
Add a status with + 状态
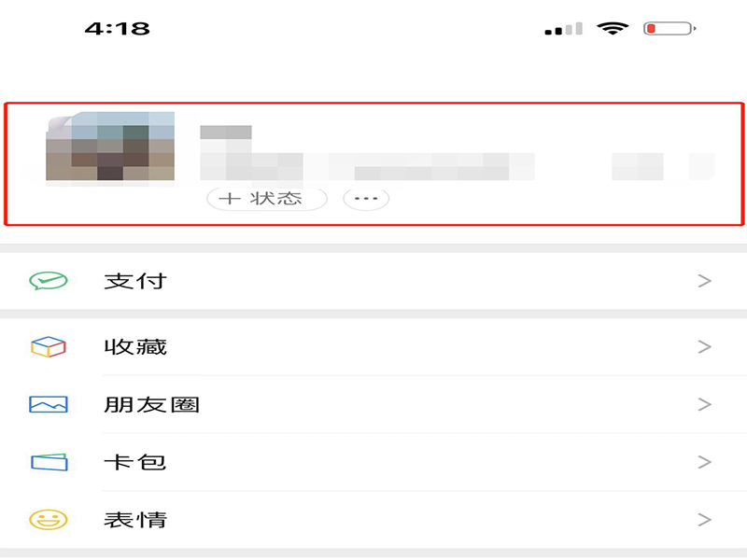[x=267, y=198]
